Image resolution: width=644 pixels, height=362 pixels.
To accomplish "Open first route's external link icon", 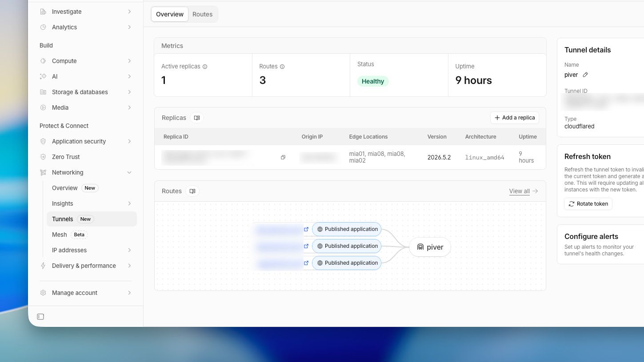I will point(306,229).
